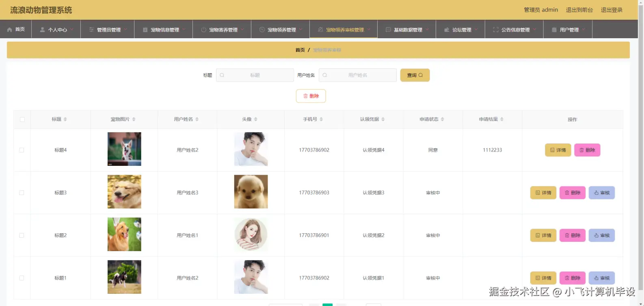The height and width of the screenshot is (306, 644).
Task: Tick the checkbox for row 标题2
Action: [22, 235]
